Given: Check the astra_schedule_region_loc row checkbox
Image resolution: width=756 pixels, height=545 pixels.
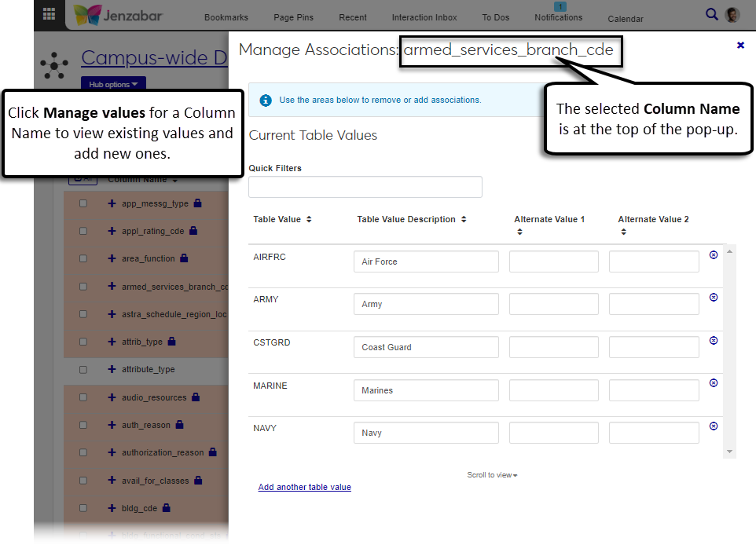Looking at the screenshot, I should [83, 313].
